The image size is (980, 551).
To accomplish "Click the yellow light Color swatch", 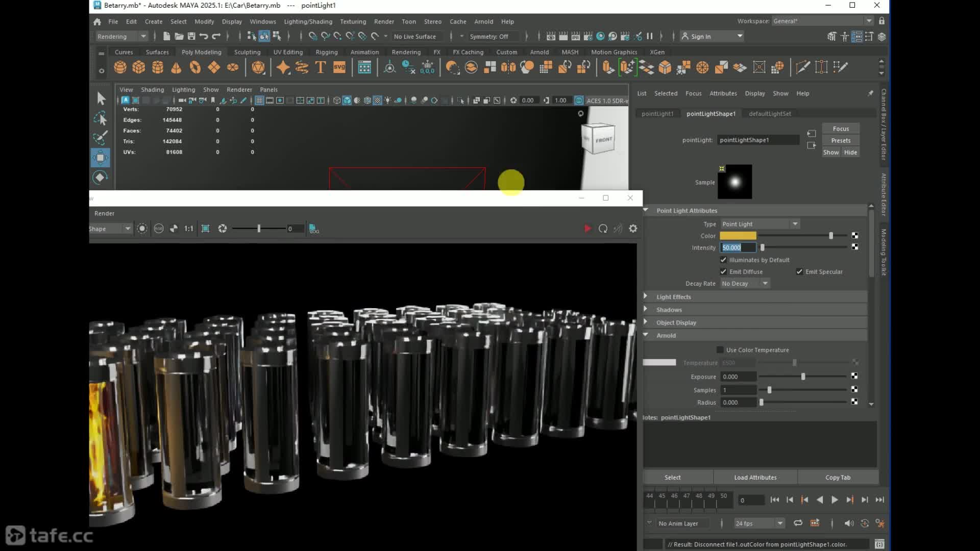I will click(x=738, y=236).
